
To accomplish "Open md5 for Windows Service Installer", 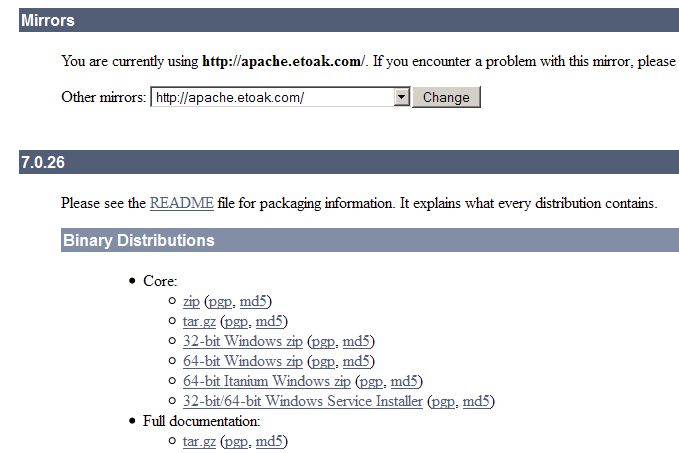I will click(x=477, y=401).
